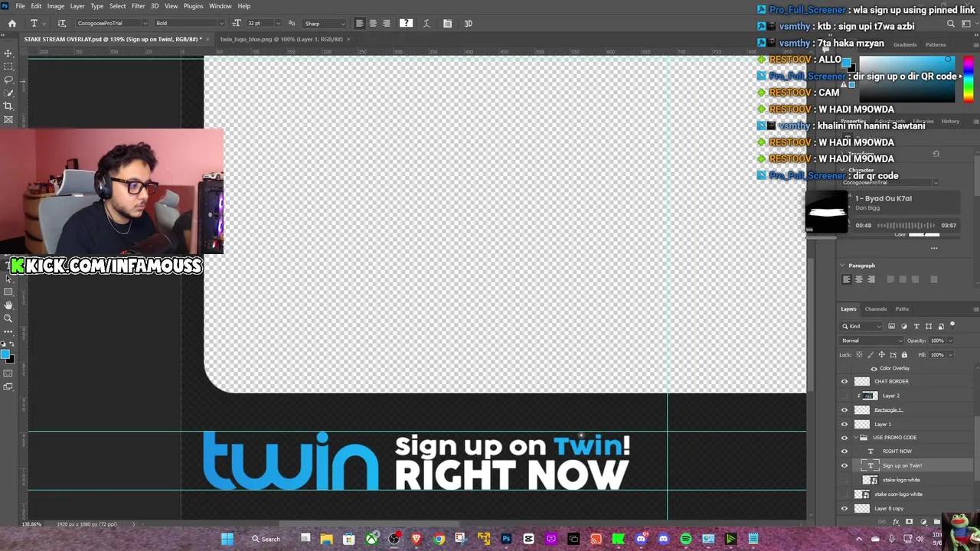Filter layers by adjustment layer icon
Viewport: 980px width, 551px height.
903,326
